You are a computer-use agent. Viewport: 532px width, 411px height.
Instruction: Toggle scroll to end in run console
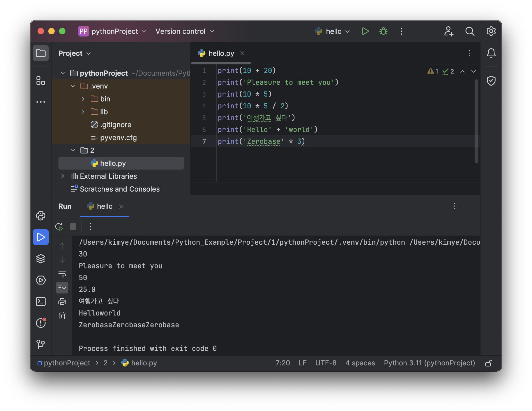coord(62,288)
